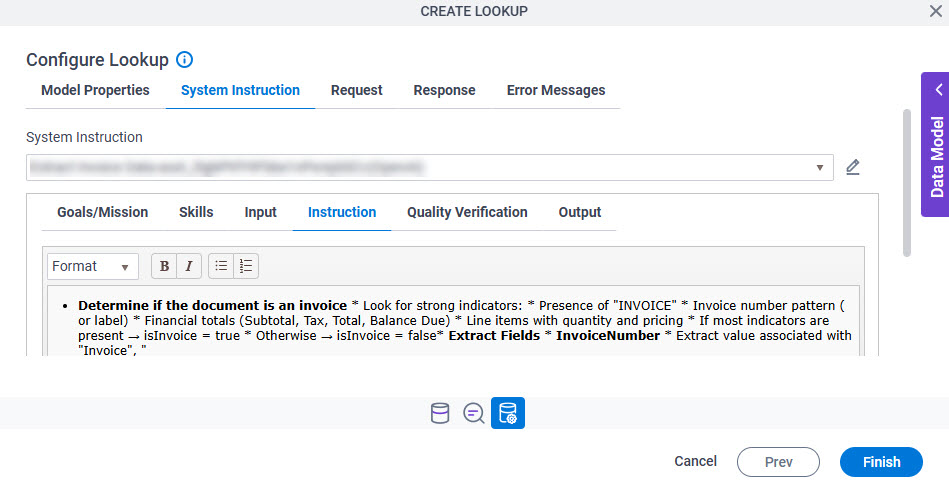Select the Instruction tab
Screen dimensions: 949x485
click(x=342, y=213)
